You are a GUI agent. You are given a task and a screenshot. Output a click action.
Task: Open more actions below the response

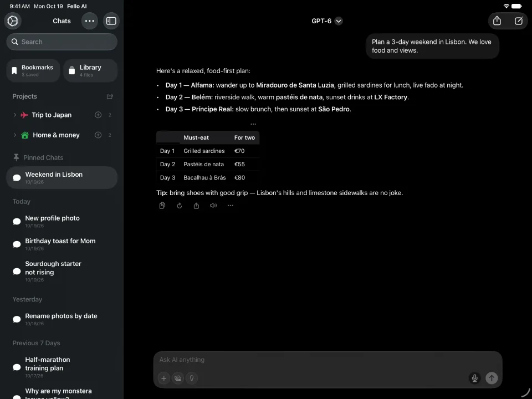click(231, 206)
